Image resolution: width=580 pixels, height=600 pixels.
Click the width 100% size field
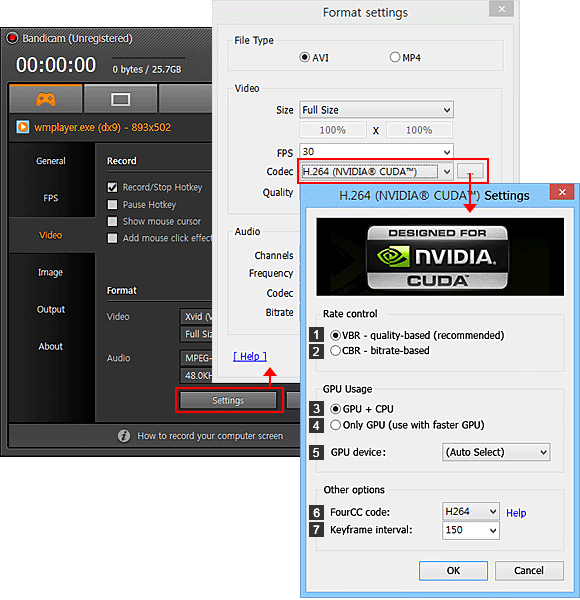tap(333, 130)
